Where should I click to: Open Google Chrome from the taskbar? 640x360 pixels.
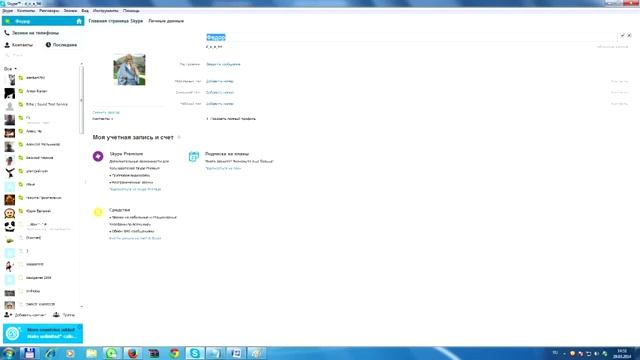(174, 353)
